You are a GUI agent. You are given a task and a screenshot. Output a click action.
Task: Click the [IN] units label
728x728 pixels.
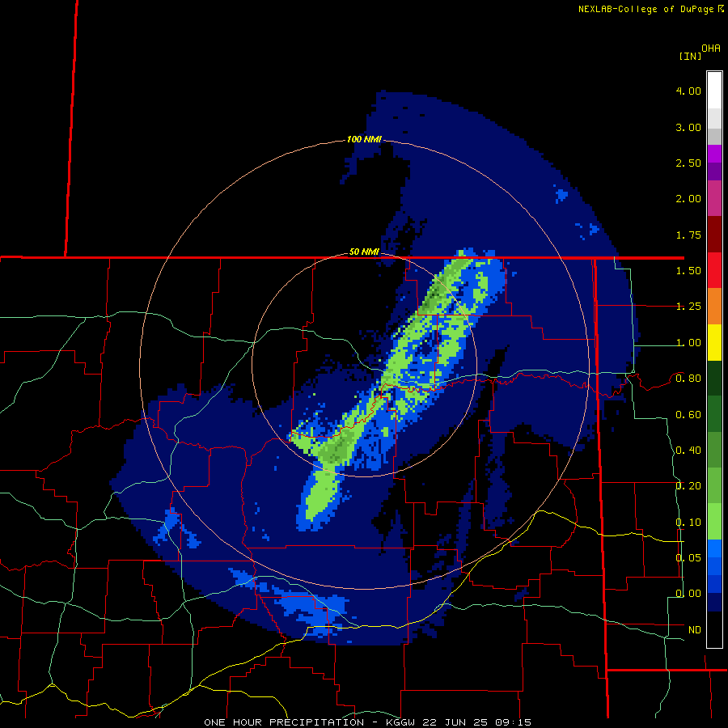coord(690,56)
